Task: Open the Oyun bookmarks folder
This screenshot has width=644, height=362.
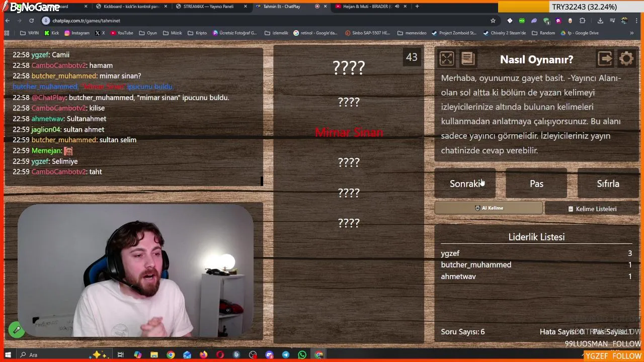Action: 148,33
